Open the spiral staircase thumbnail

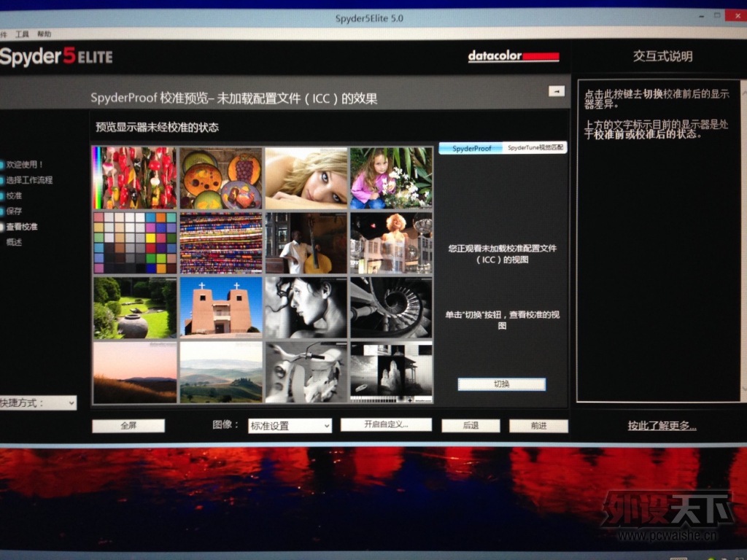click(x=392, y=308)
